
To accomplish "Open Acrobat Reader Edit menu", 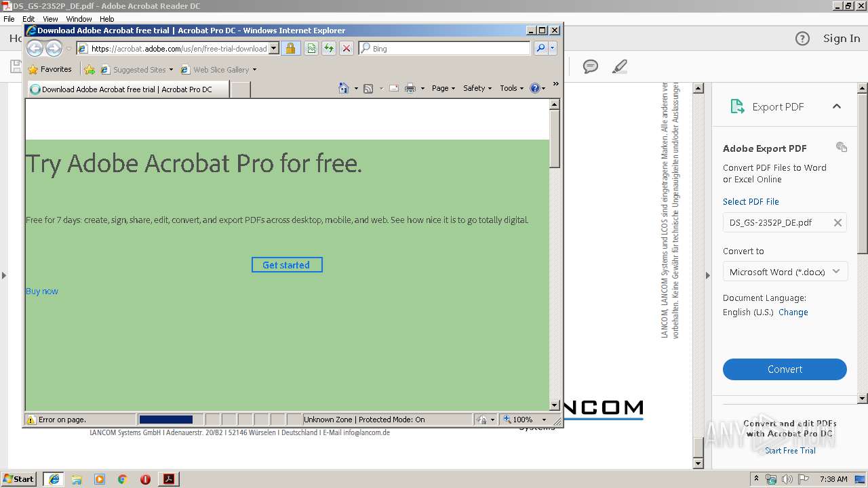I will tap(28, 19).
